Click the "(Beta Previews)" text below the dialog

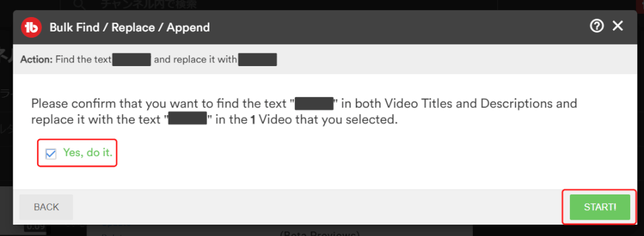click(x=320, y=233)
